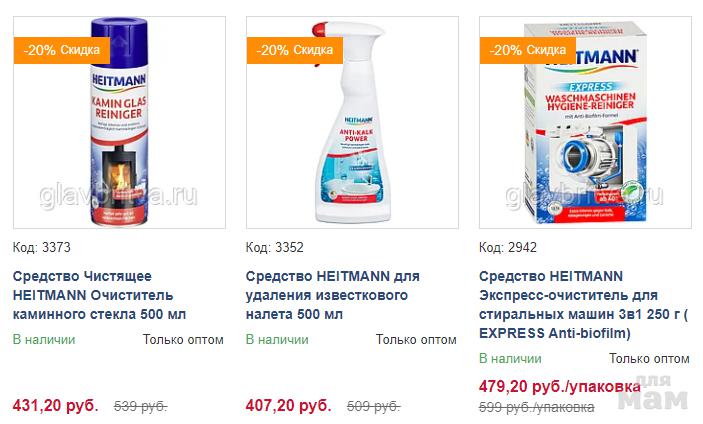Image resolution: width=703 pixels, height=424 pixels.
Task: Click the -20% discount badge on third product
Action: point(526,49)
